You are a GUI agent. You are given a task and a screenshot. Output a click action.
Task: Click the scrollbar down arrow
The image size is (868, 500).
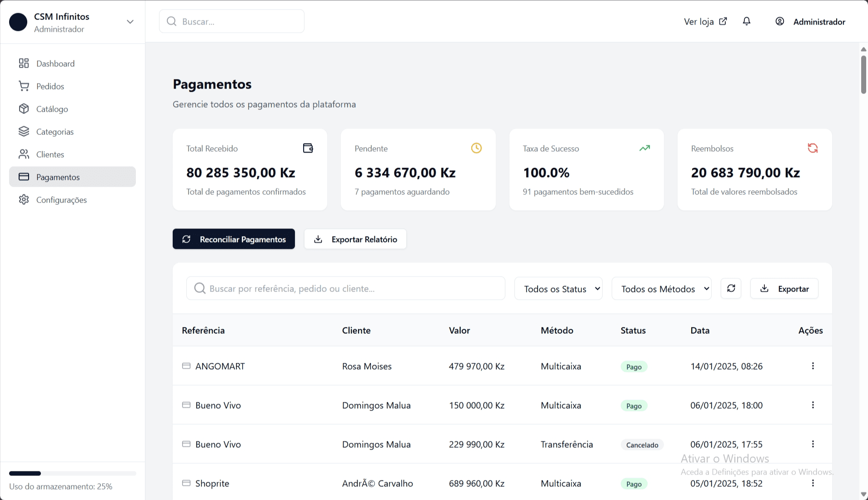pyautogui.click(x=863, y=495)
